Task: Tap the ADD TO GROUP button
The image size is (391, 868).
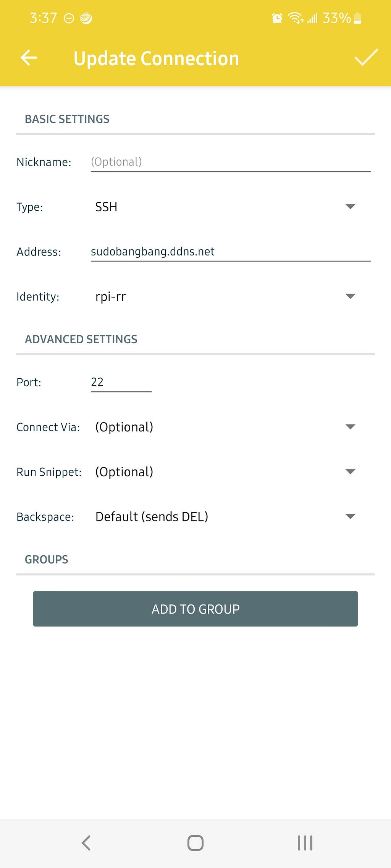Action: click(195, 609)
